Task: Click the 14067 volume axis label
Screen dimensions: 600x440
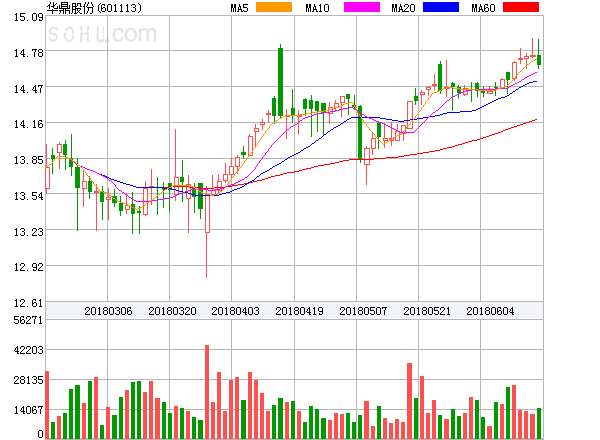Action: click(29, 410)
